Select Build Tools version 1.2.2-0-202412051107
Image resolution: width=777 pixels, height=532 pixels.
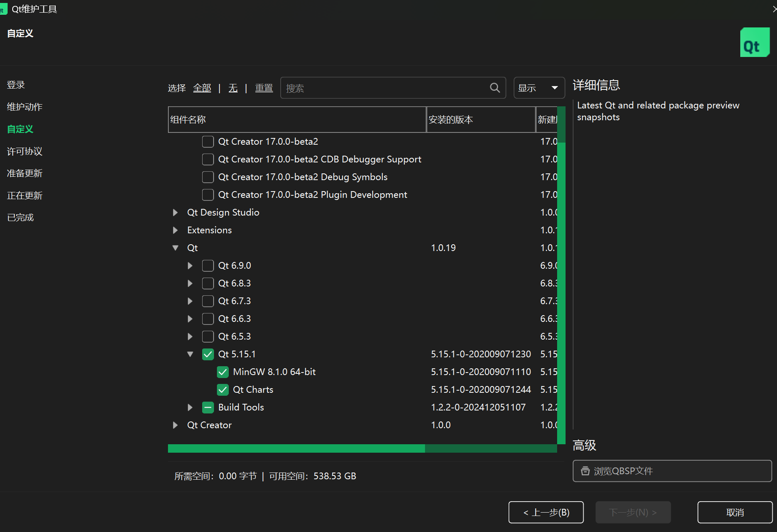(x=478, y=408)
